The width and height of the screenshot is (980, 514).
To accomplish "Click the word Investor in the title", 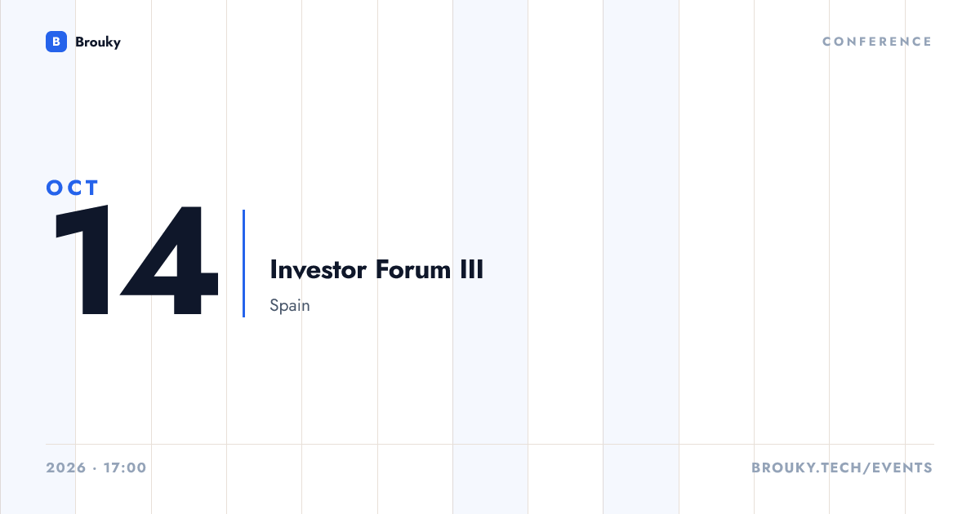I will (319, 269).
